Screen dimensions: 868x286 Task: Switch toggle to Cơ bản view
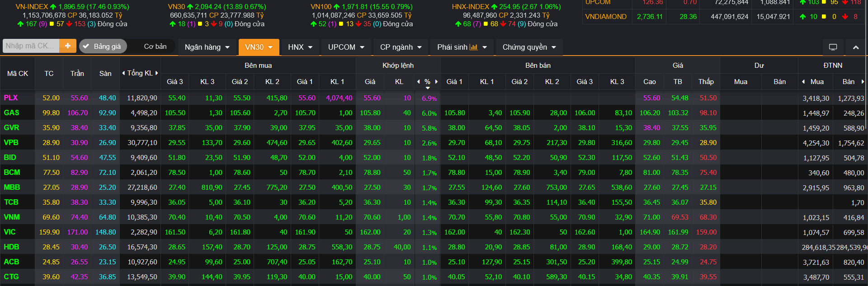(x=155, y=47)
